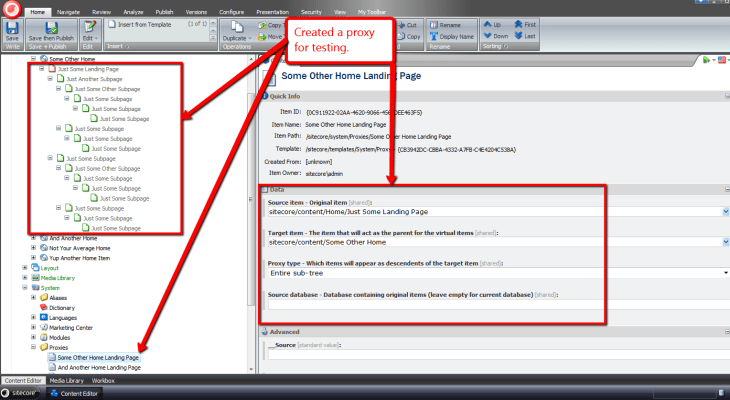Screen dimensions: 730x400
Task: Click the Cut icon in ribbon
Action: tap(408, 22)
